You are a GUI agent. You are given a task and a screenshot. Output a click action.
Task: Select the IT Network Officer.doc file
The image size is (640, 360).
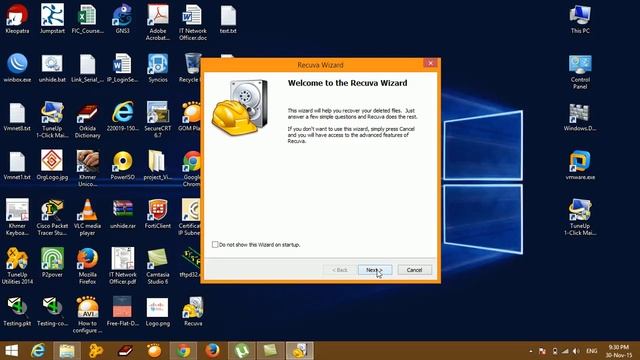[x=193, y=22]
